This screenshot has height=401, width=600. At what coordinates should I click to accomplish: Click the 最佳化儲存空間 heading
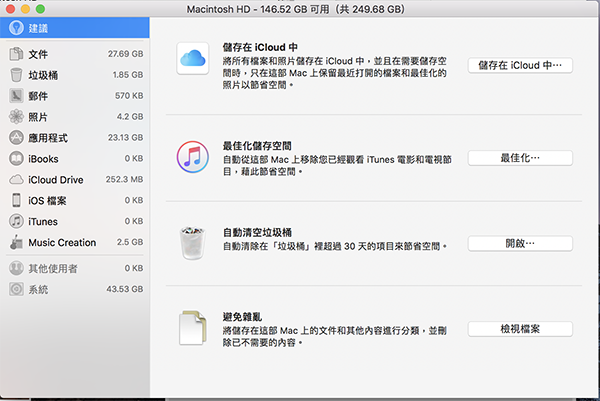(x=257, y=146)
